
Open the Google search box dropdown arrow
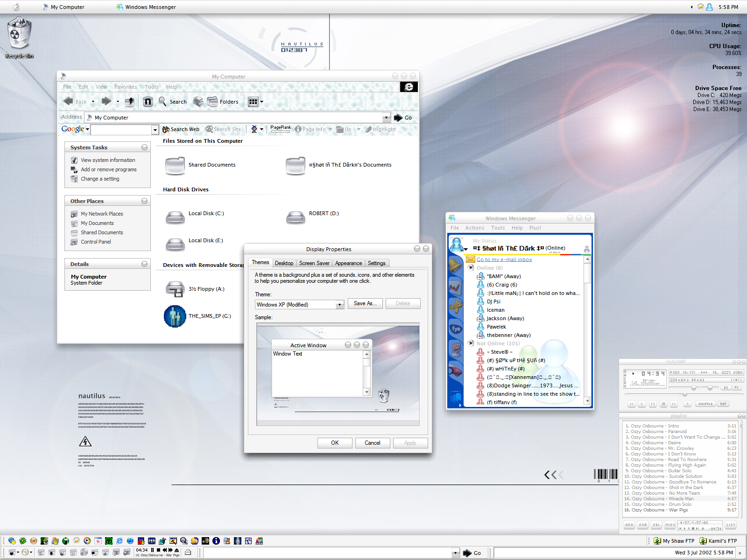coord(155,130)
